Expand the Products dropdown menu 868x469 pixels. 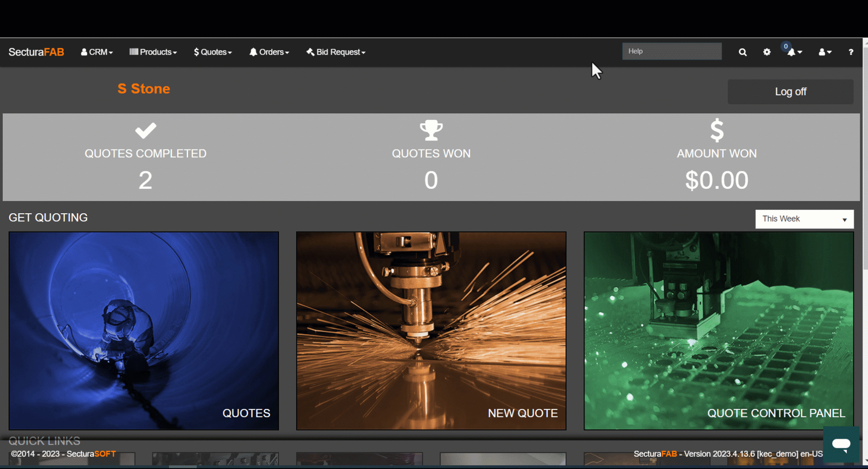[153, 52]
